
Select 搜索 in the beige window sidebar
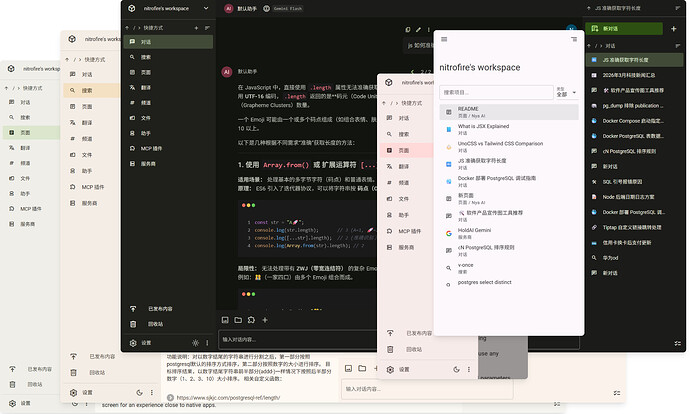92,90
